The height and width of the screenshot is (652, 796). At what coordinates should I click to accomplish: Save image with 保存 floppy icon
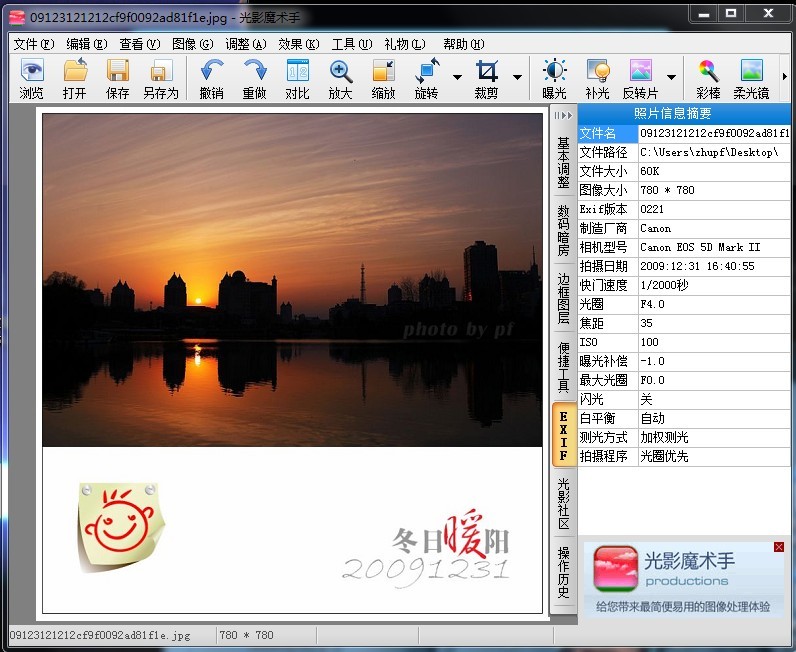coord(117,70)
